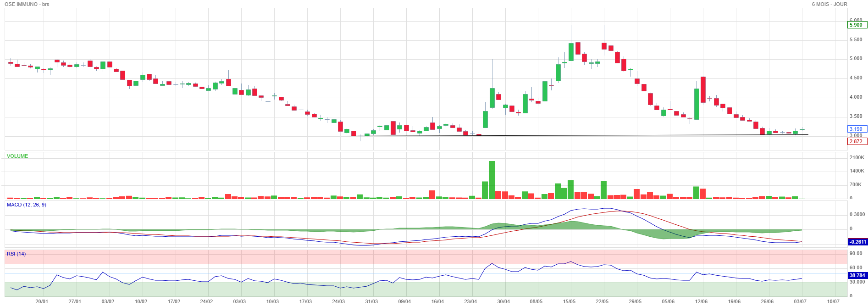Click the tallest green volume bar
The height and width of the screenshot is (306, 868).
[x=492, y=180]
